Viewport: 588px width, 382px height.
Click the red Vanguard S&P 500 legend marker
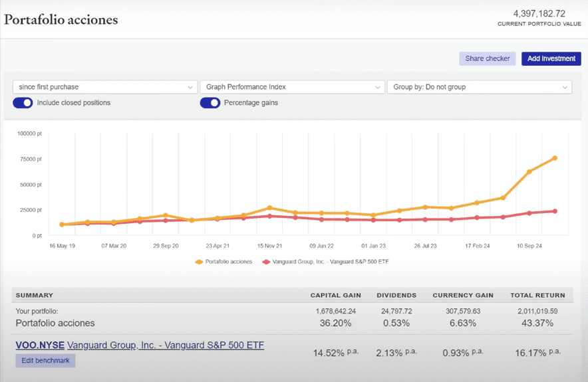[267, 262]
